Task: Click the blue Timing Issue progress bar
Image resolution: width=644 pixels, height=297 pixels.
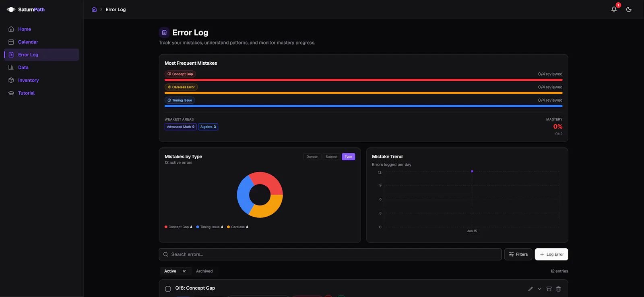Action: [363, 106]
